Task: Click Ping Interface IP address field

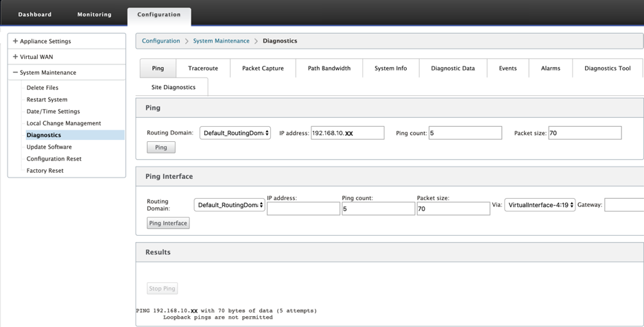Action: coord(304,208)
